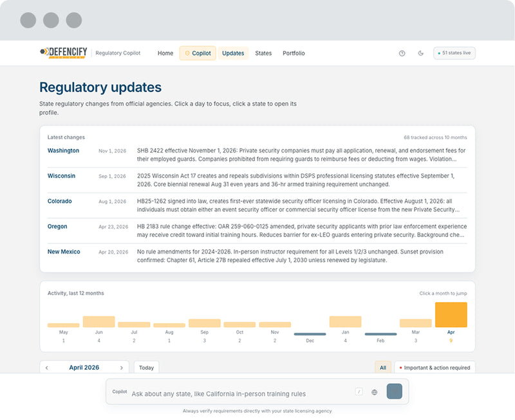Go to previous month arrow

pos(47,368)
